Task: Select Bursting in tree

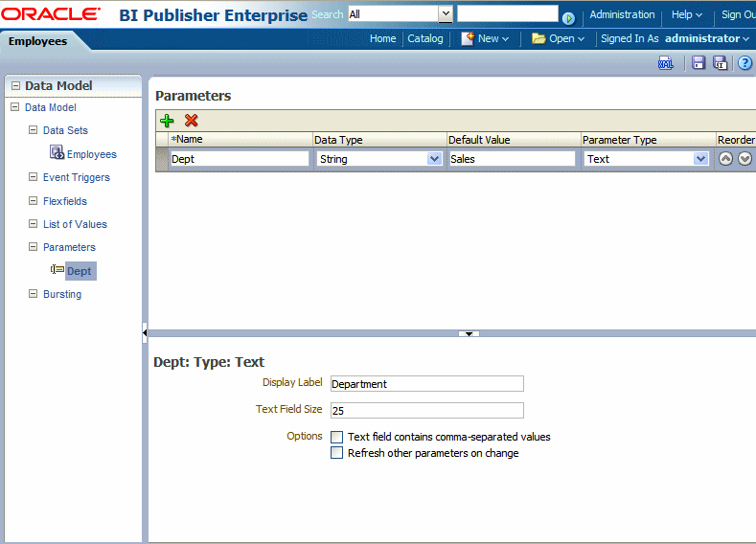Action: coord(62,294)
